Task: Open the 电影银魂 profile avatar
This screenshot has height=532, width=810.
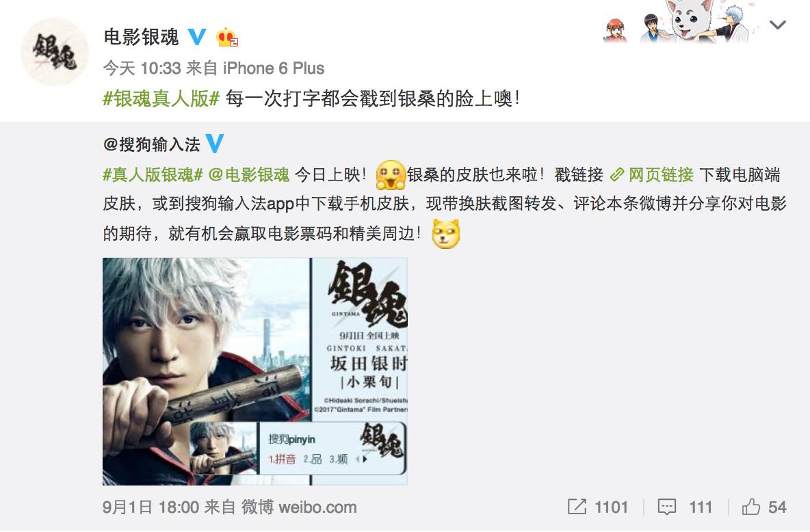Action: click(54, 52)
